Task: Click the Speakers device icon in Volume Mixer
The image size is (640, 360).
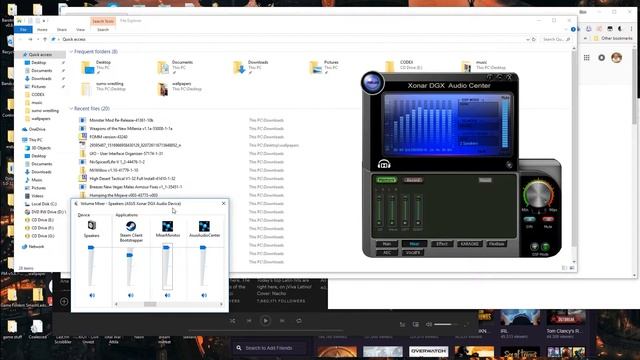Action: coord(92,225)
